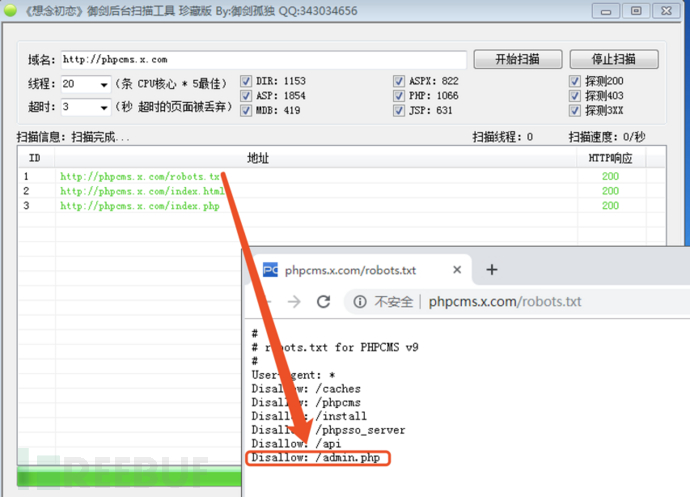Click the 不安全 site info icon
This screenshot has width=690, height=497.
[x=360, y=302]
